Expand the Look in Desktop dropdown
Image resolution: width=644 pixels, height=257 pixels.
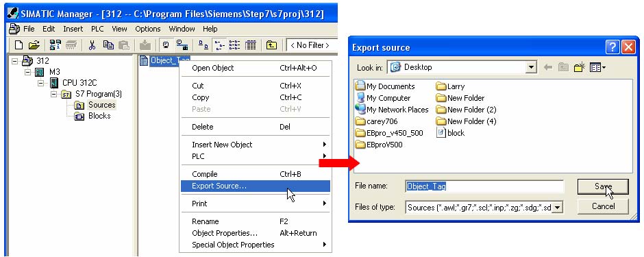click(x=532, y=67)
